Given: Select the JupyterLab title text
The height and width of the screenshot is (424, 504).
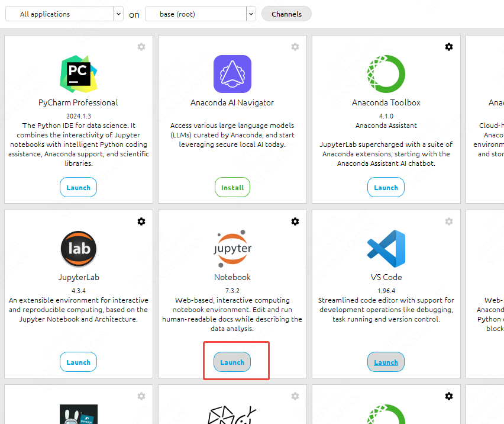Looking at the screenshot, I should pyautogui.click(x=79, y=277).
